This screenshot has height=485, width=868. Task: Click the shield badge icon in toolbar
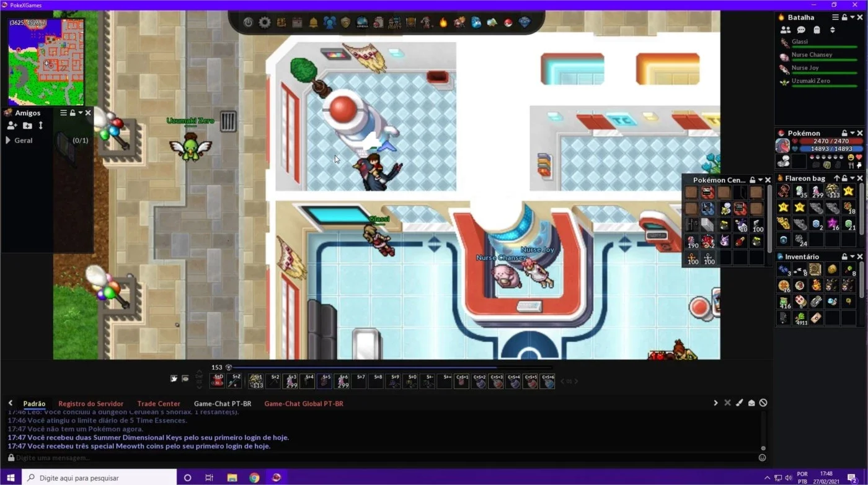pos(346,22)
